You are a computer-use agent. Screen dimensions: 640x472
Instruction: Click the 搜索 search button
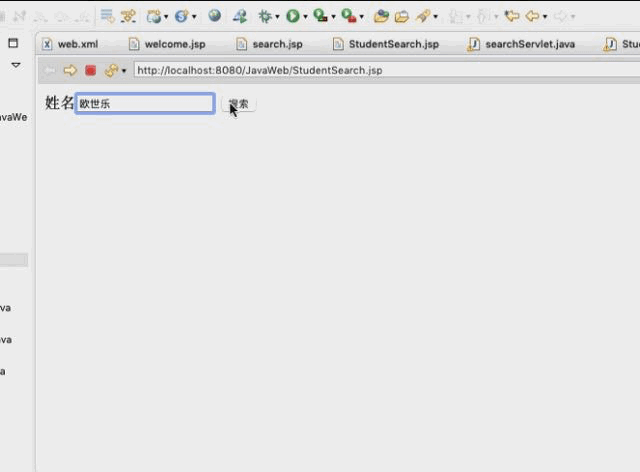[238, 104]
